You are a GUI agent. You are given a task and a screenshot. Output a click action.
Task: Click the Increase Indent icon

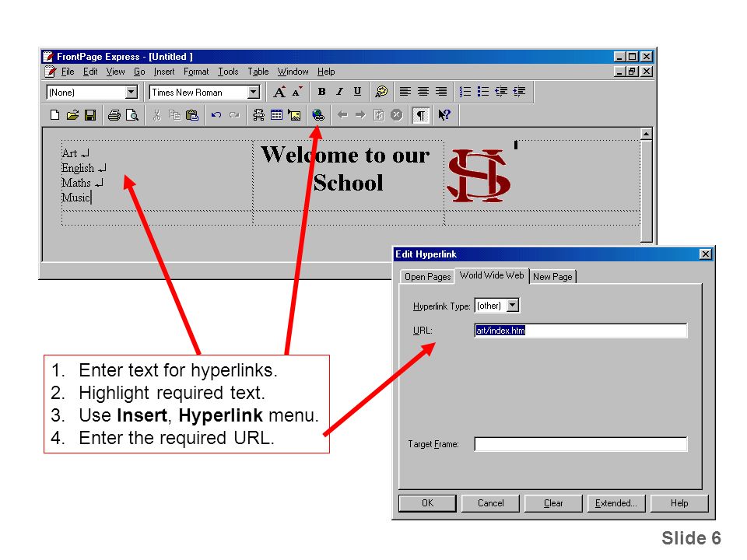click(x=519, y=92)
